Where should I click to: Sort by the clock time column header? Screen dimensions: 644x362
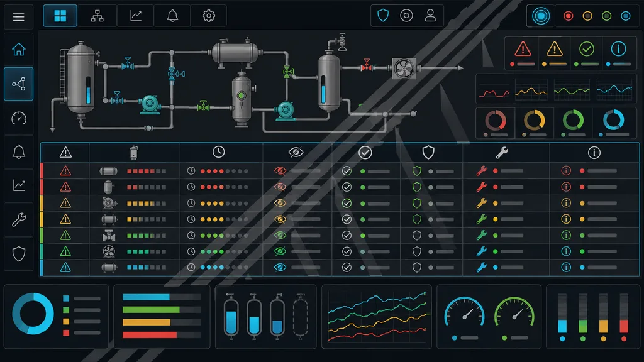(x=218, y=152)
